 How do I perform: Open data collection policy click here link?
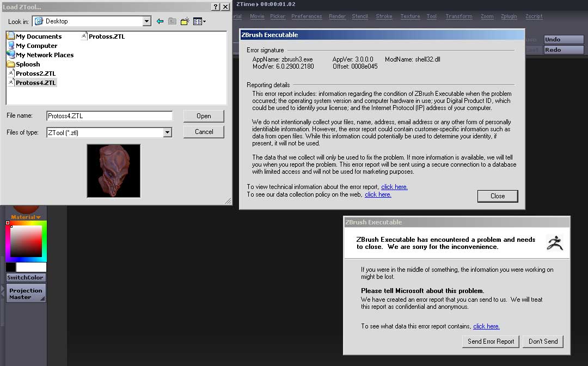[378, 194]
